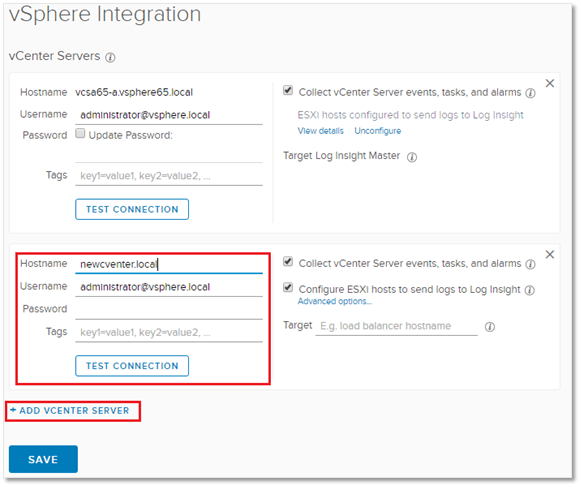The width and height of the screenshot is (581, 487).
Task: Focus first server's Update Password input
Action: [x=169, y=154]
